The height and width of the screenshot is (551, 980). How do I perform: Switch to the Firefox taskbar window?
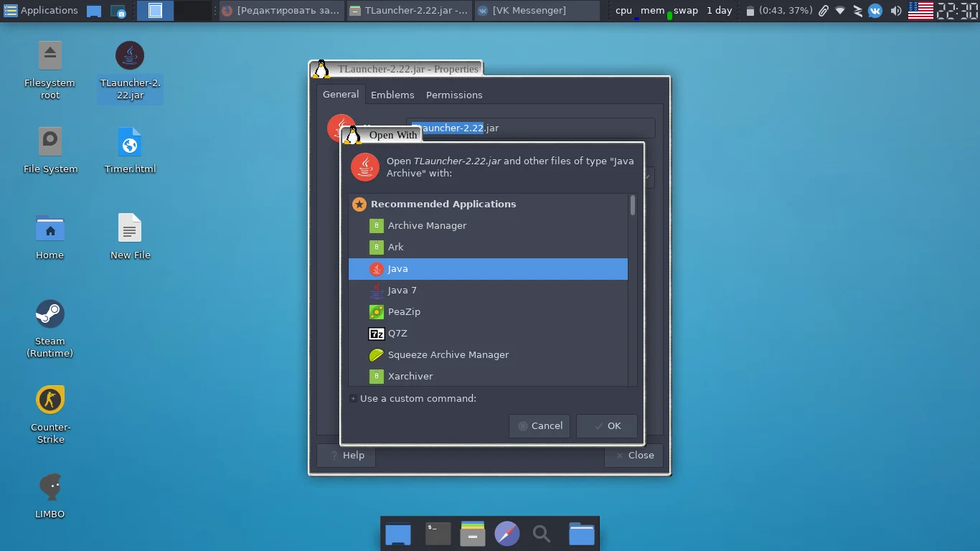(x=281, y=10)
